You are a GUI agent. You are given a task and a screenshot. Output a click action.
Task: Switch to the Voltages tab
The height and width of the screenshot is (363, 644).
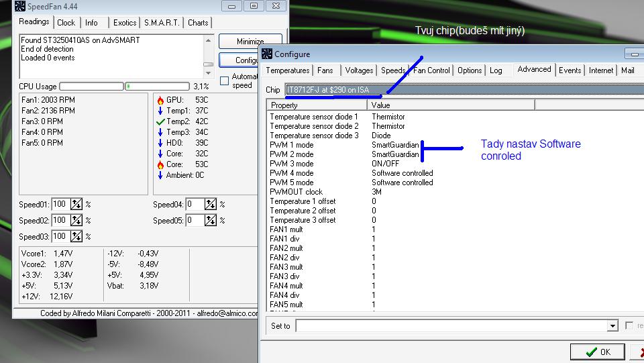[359, 70]
